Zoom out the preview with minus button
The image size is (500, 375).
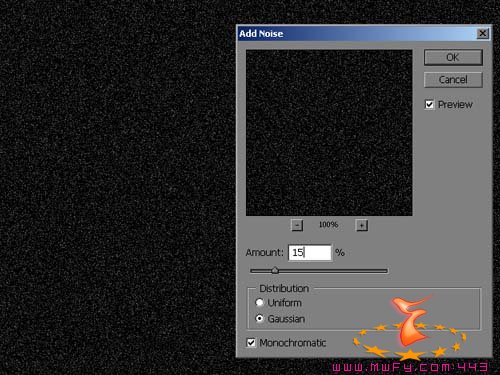pyautogui.click(x=297, y=225)
